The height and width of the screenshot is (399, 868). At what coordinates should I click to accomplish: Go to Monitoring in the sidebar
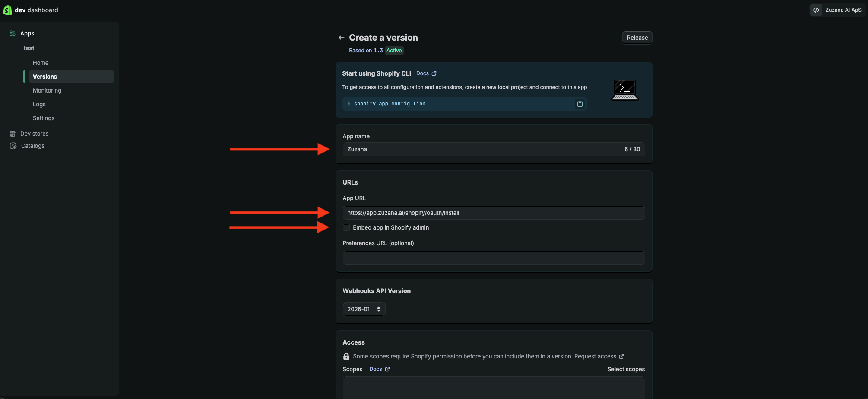click(x=47, y=90)
